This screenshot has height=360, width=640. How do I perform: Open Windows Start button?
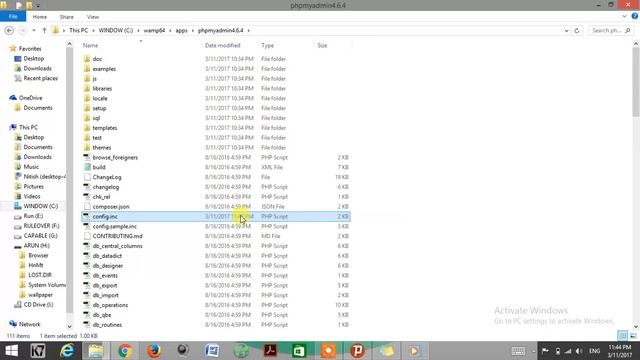click(11, 351)
